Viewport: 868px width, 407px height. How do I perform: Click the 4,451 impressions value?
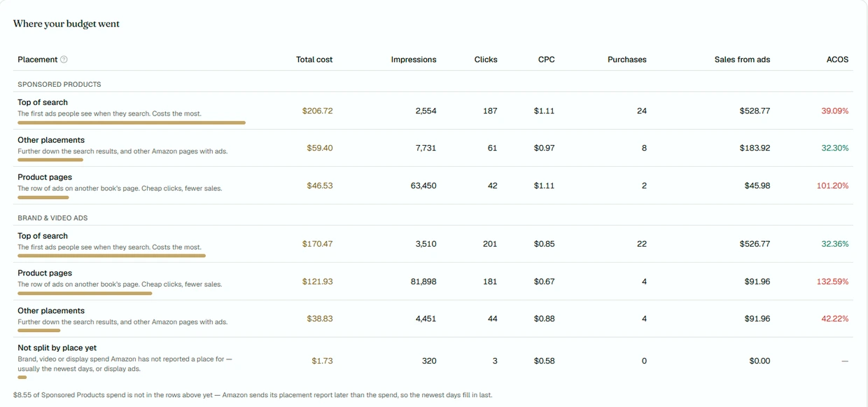click(x=426, y=319)
